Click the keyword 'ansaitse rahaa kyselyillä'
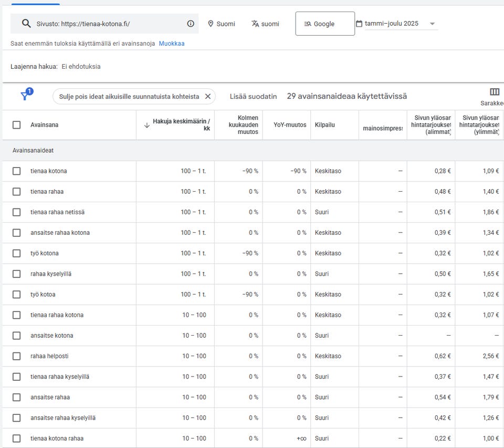 point(63,418)
